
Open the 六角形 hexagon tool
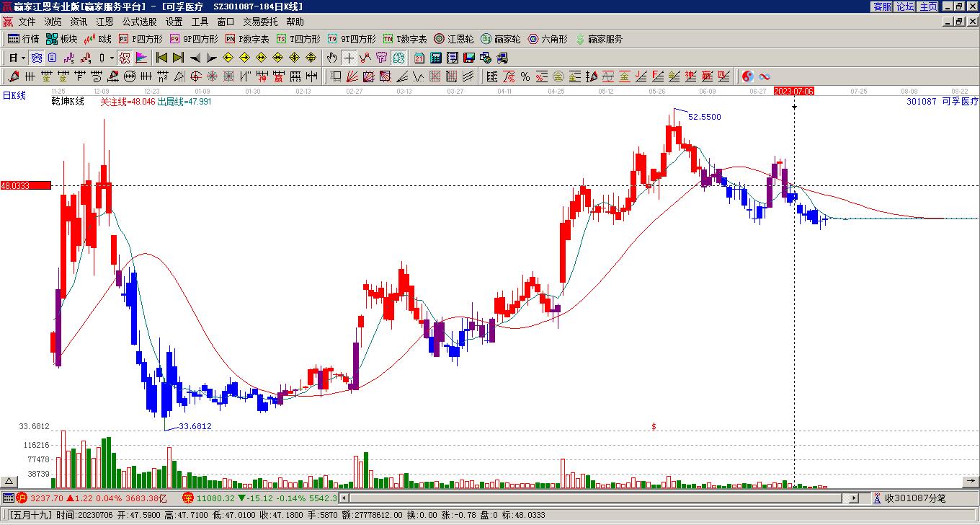point(548,39)
